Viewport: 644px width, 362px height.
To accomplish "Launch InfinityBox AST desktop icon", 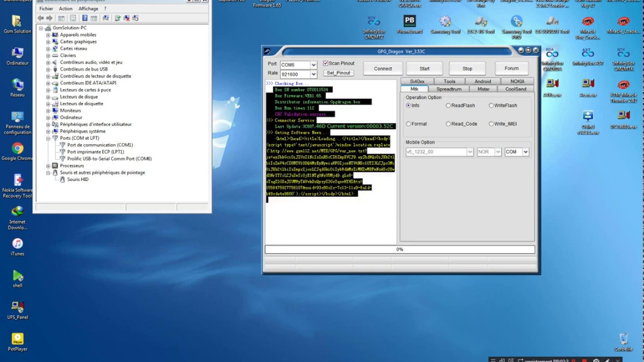I will pos(588,56).
